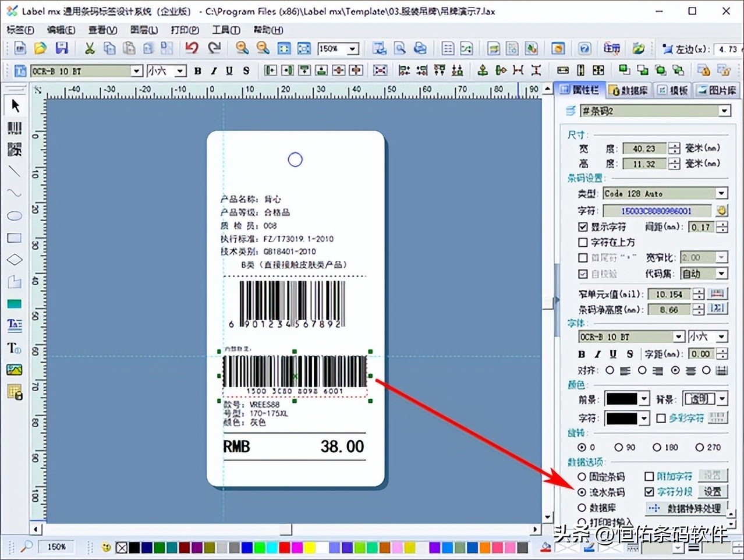Select the single text T tool
The image size is (744, 560).
pos(15,348)
